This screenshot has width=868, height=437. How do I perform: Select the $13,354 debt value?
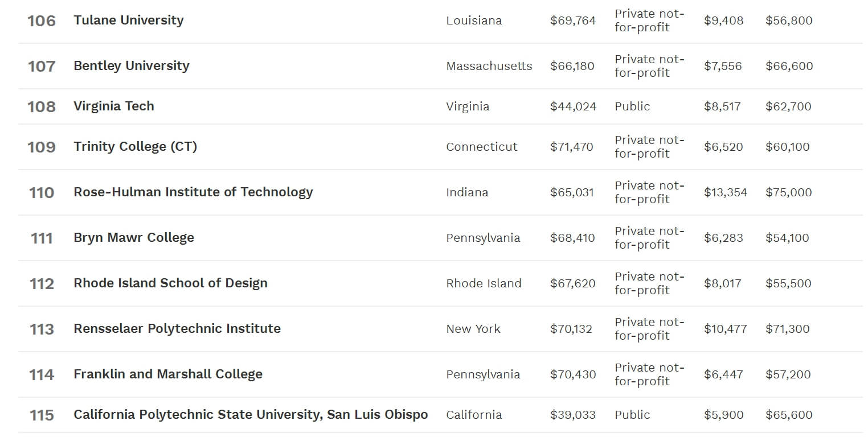tap(726, 192)
